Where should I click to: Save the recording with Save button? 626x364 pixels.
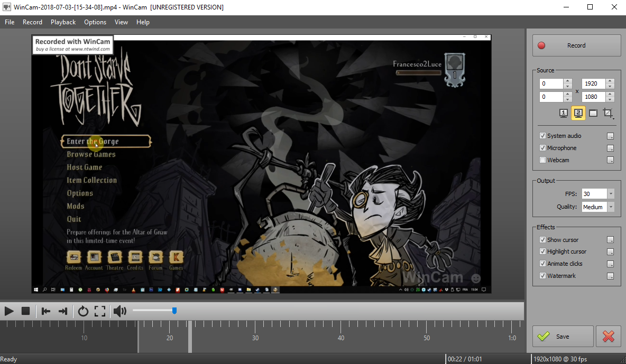(563, 337)
